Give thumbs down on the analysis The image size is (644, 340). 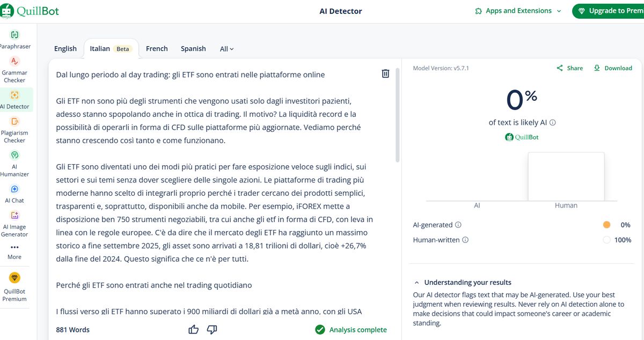click(x=212, y=329)
